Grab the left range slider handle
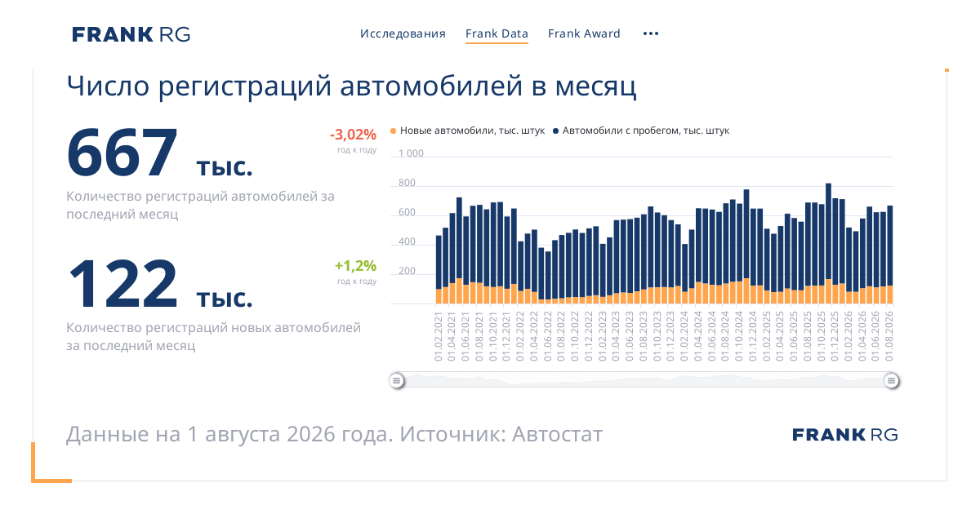This screenshot has width=980, height=514. 396,380
